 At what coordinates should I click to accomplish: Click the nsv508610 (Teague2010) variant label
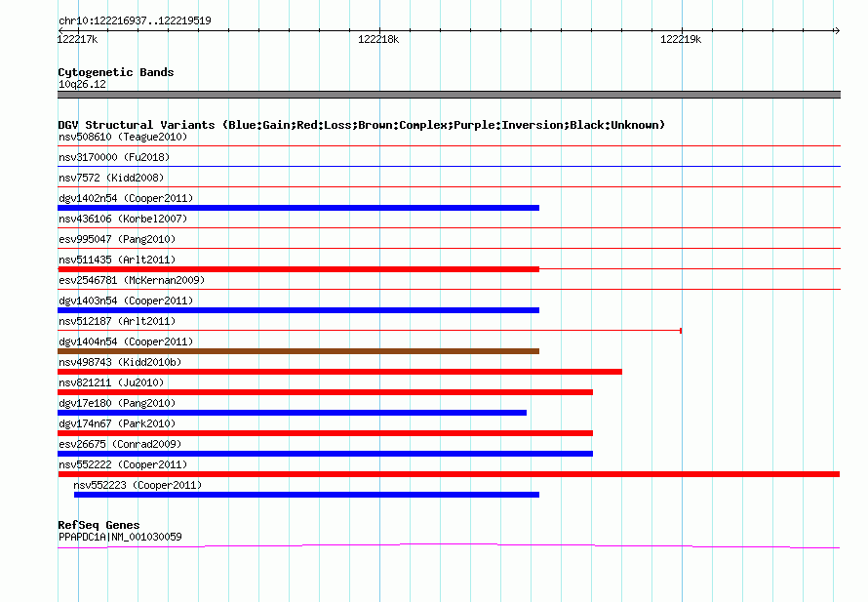point(123,137)
